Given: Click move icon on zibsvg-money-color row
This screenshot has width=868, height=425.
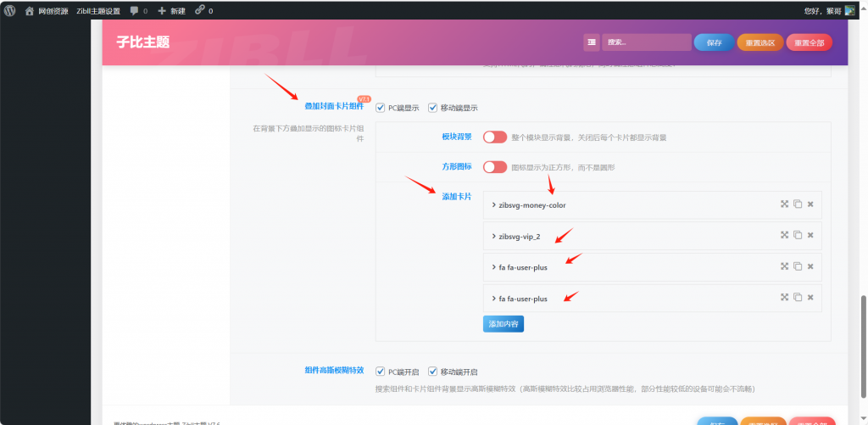Looking at the screenshot, I should 784,204.
